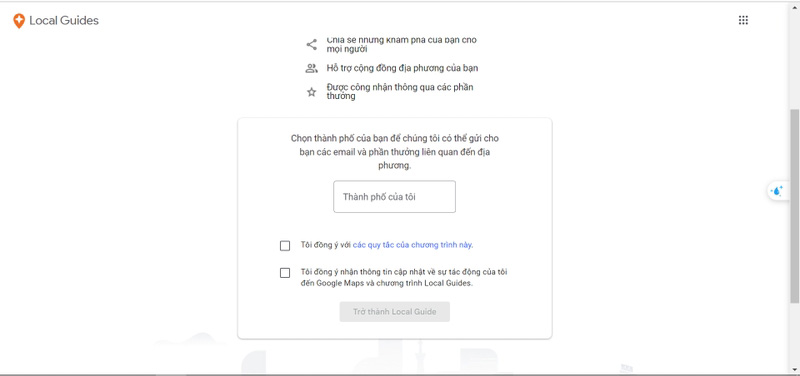This screenshot has width=800, height=376.
Task: Click the orange Local Guides pin logo
Action: tap(19, 21)
